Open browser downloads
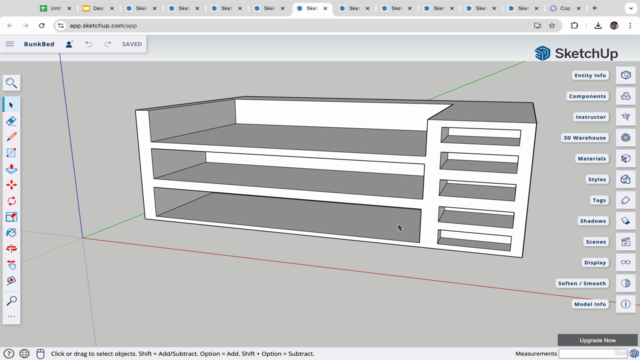This screenshot has height=360, width=640. [x=598, y=25]
